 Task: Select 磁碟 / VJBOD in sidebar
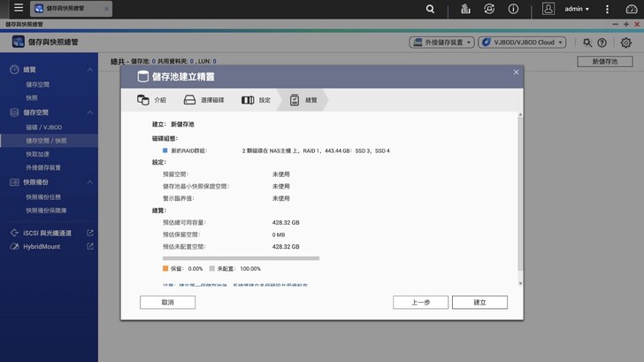[43, 127]
